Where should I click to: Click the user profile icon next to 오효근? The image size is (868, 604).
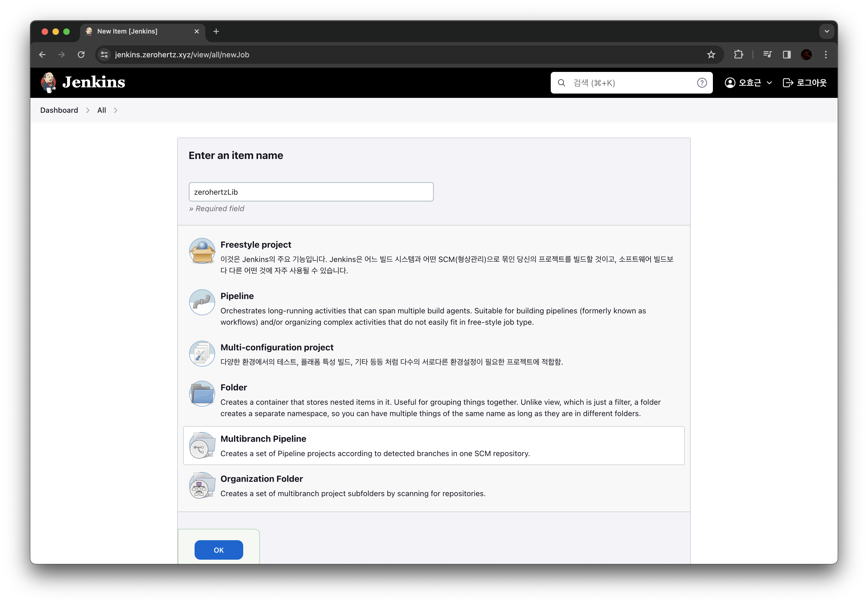click(x=730, y=83)
